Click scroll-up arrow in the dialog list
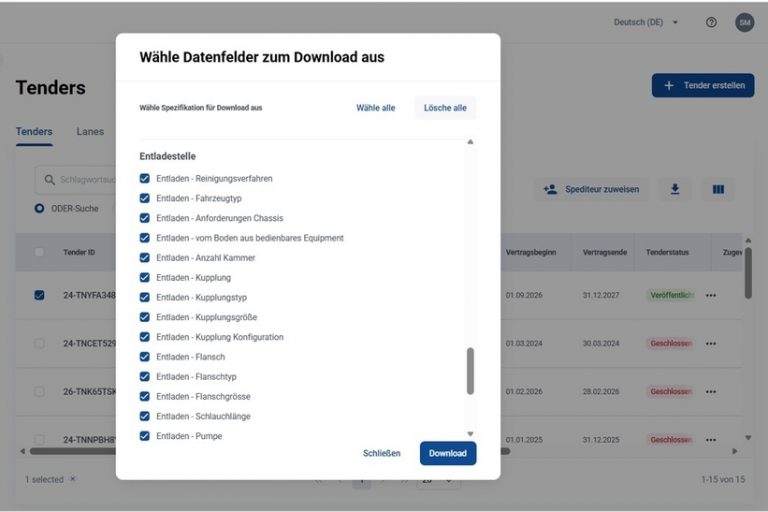The image size is (768, 512). tap(470, 142)
